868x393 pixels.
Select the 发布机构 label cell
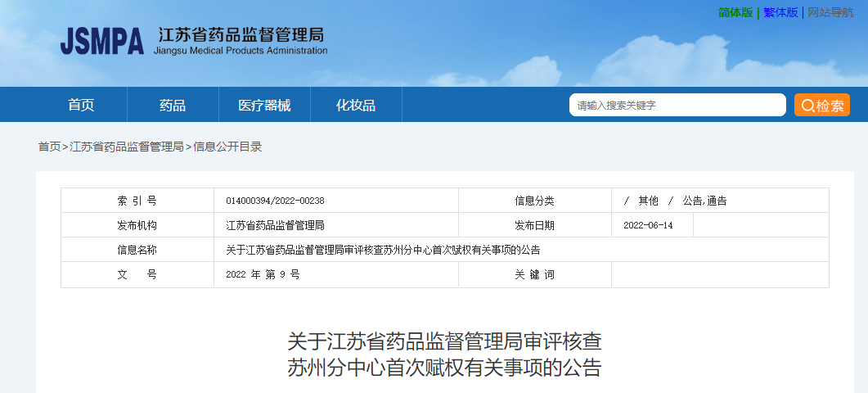click(137, 226)
